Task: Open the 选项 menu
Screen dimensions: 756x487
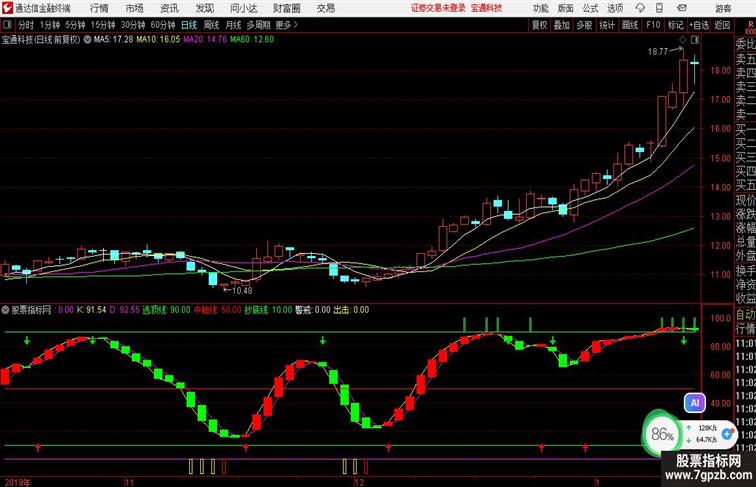Action: (x=615, y=9)
